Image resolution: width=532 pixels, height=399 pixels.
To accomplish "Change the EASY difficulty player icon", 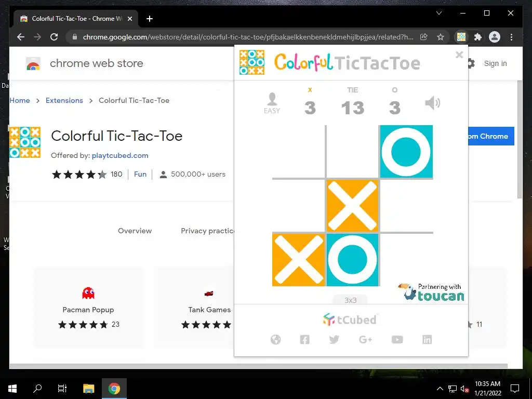I will (272, 103).
